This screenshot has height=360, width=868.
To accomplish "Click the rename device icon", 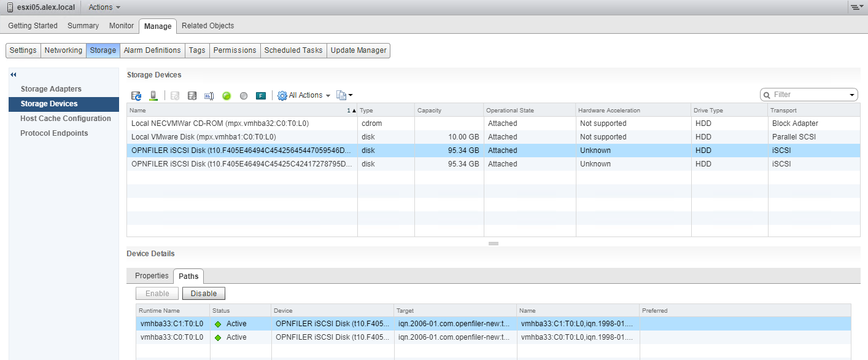I will pos(209,96).
